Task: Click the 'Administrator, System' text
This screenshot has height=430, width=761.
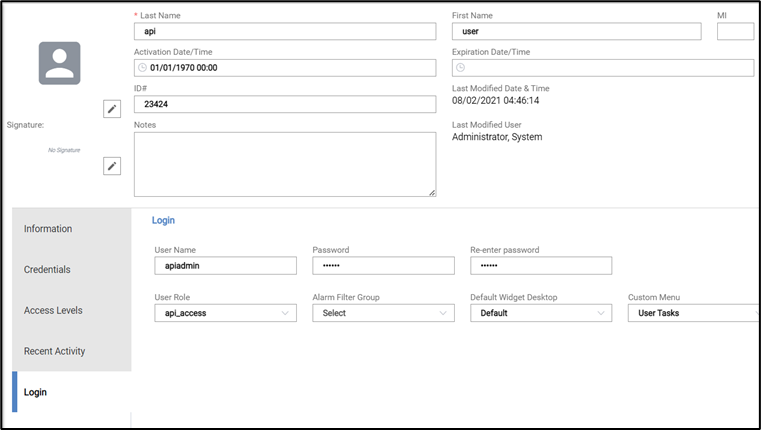Action: pyautogui.click(x=497, y=137)
